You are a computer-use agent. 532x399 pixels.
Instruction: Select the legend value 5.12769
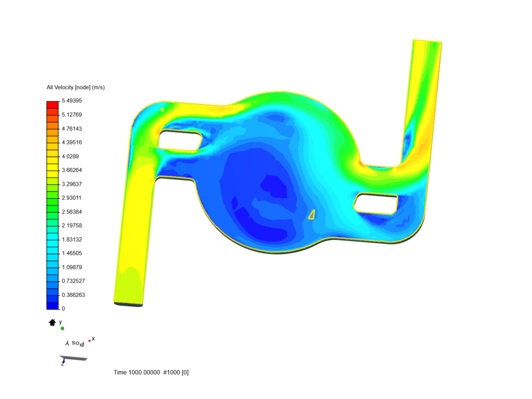(x=72, y=115)
